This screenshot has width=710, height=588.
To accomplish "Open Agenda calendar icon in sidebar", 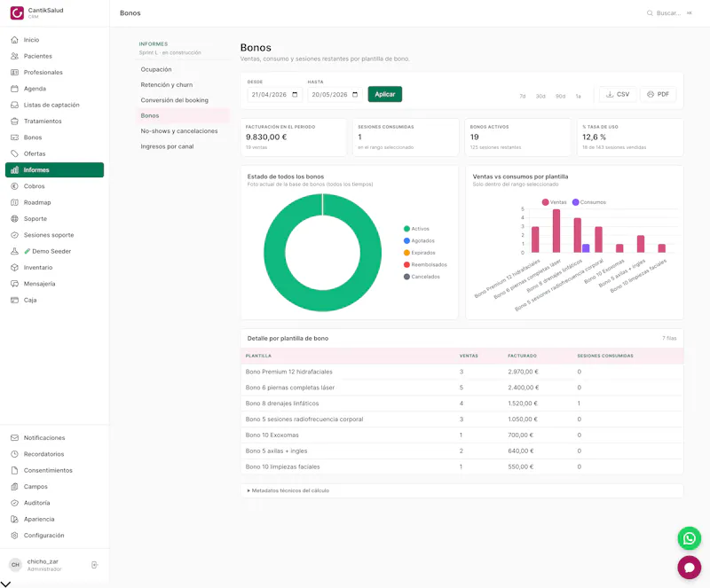I will (14, 89).
